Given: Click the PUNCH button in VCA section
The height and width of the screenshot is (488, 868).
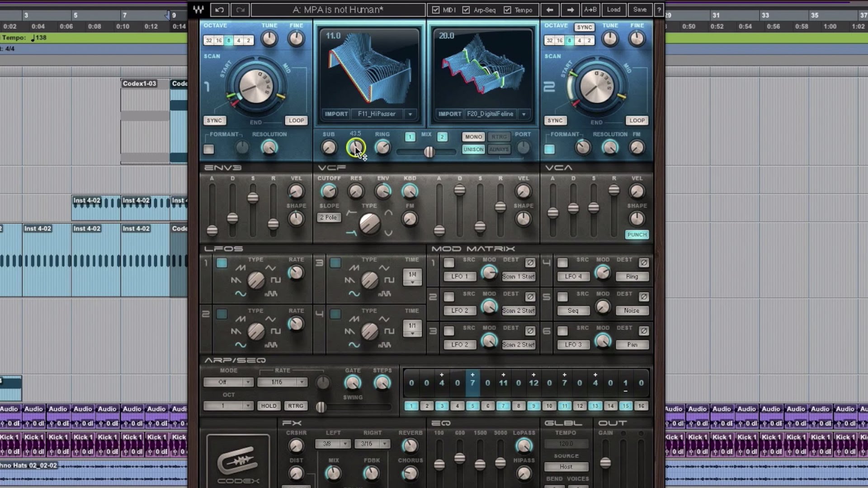Looking at the screenshot, I should [x=636, y=234].
